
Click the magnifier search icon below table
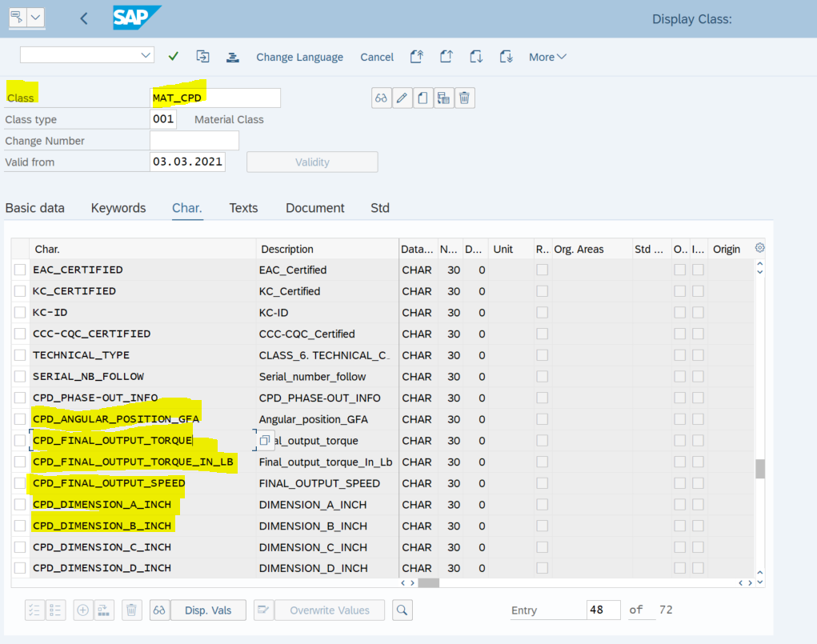pos(402,610)
